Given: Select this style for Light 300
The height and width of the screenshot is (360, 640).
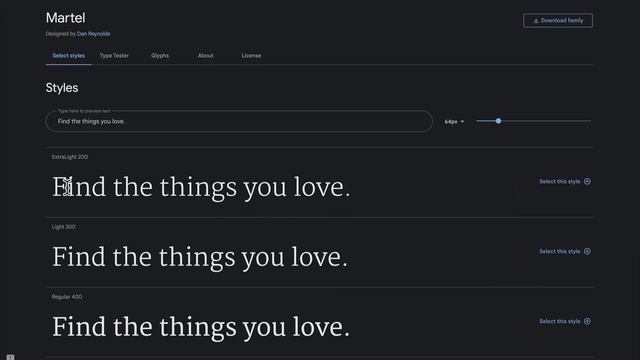Looking at the screenshot, I should (x=565, y=251).
